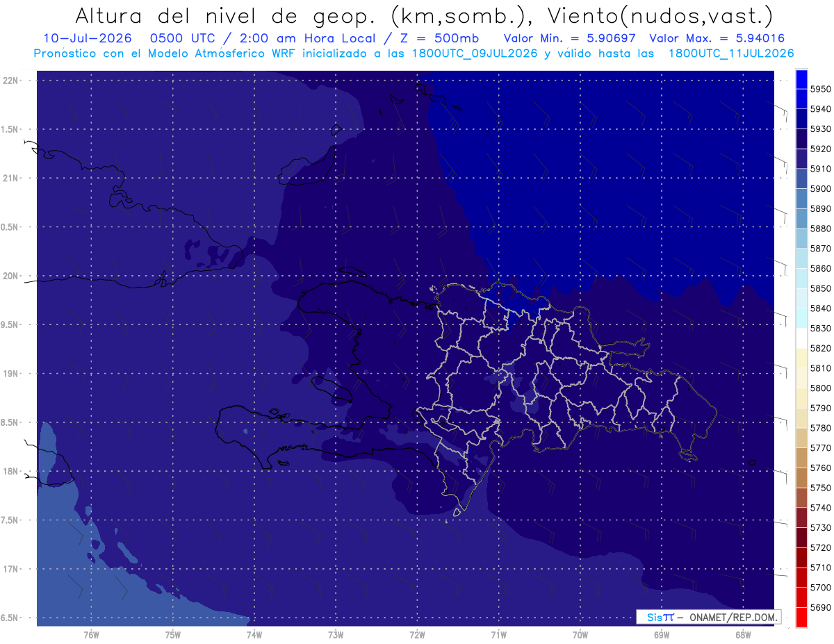Click 'Valor Max. = 5.94016' text
The width and height of the screenshot is (834, 644).
pyautogui.click(x=716, y=38)
